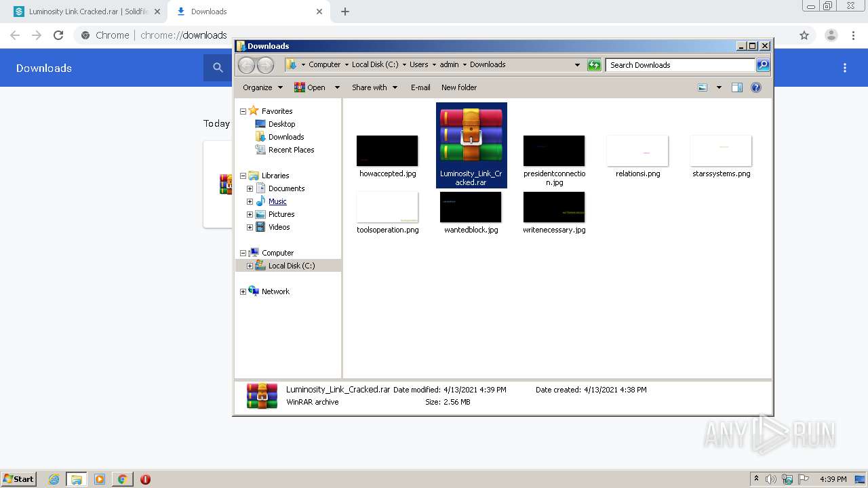This screenshot has width=868, height=488.
Task: Click Open with WinRAR toolbar button
Action: coord(310,87)
